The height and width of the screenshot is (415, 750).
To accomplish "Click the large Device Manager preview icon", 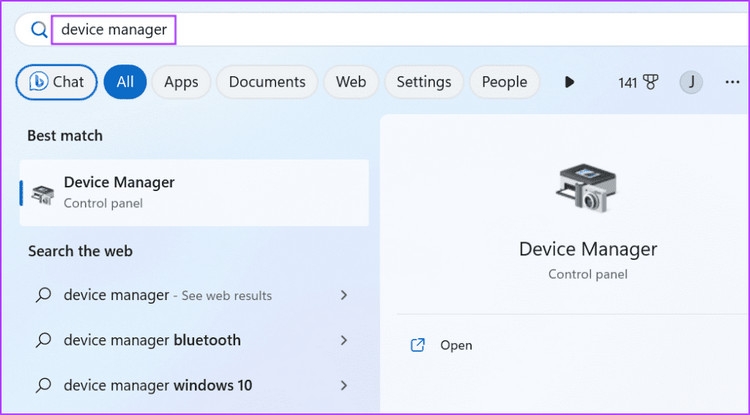I will pyautogui.click(x=587, y=188).
